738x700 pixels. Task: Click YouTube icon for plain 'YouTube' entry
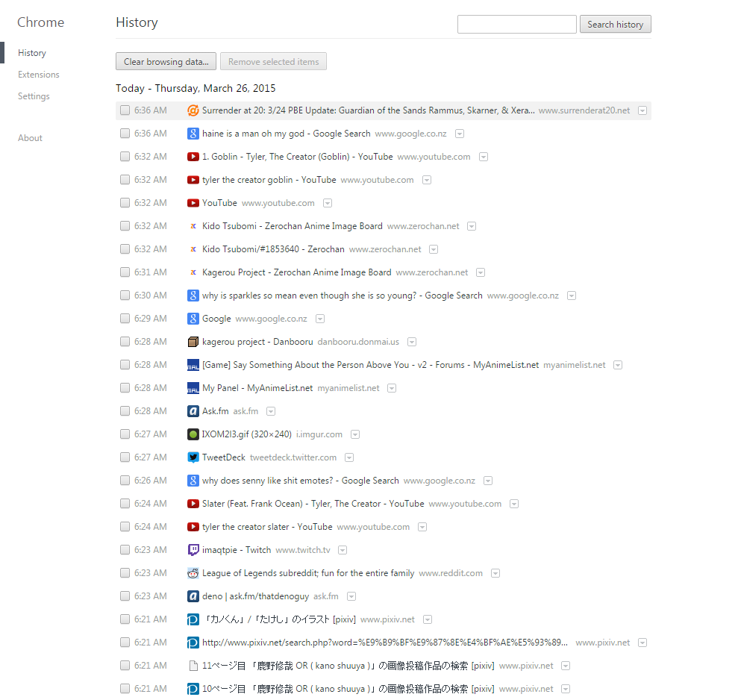coord(193,203)
